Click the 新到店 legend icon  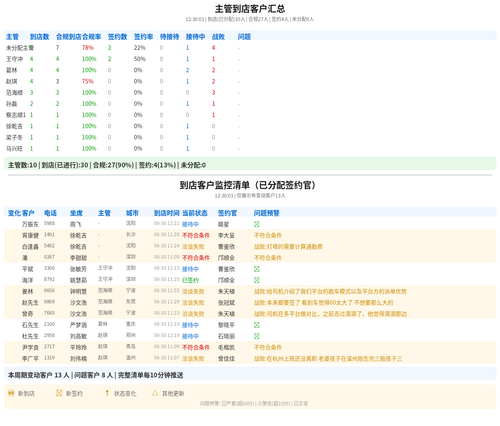pos(11,393)
